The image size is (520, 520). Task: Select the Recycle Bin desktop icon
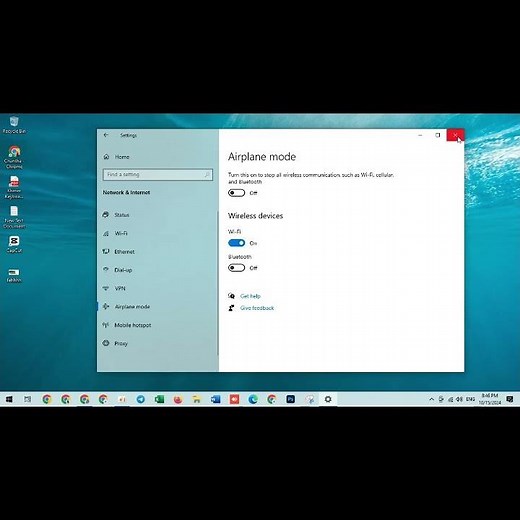click(14, 125)
